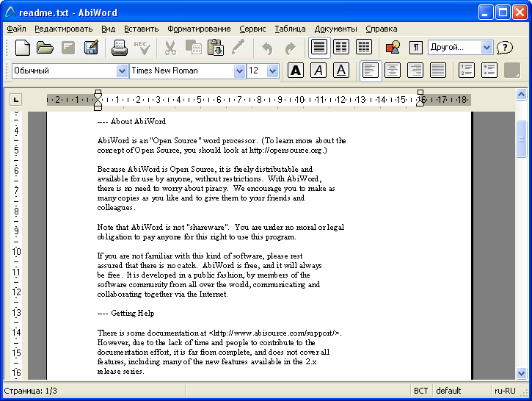Undo the last action
Image resolution: width=532 pixels, height=401 pixels.
(x=267, y=48)
